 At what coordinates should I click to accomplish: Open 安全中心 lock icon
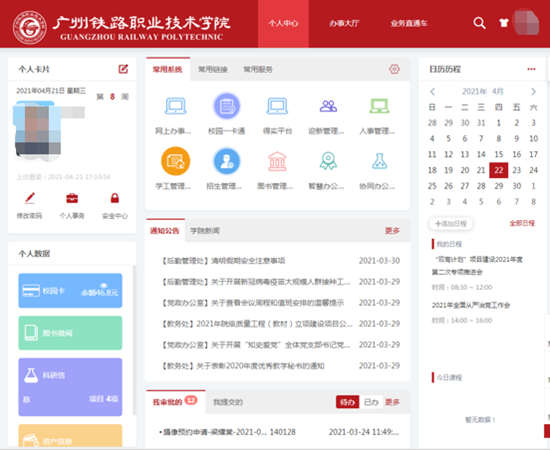tap(115, 199)
